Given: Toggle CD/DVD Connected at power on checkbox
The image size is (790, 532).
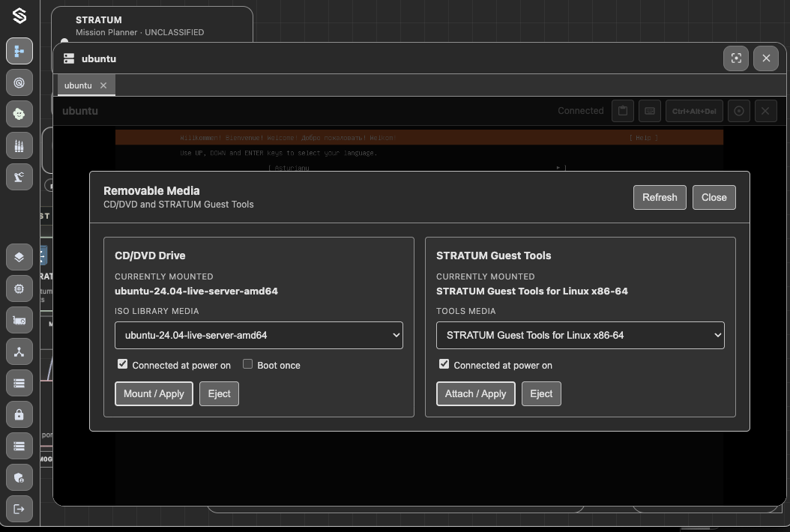Looking at the screenshot, I should (122, 363).
